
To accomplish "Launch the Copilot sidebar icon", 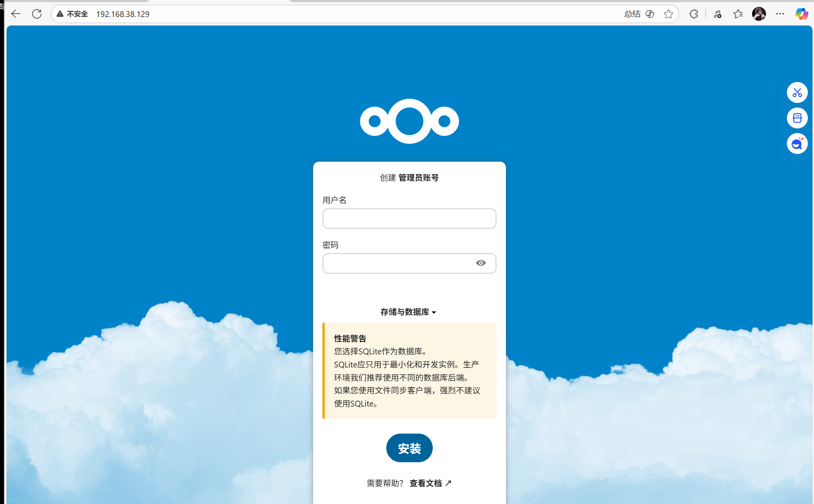I will (x=801, y=14).
